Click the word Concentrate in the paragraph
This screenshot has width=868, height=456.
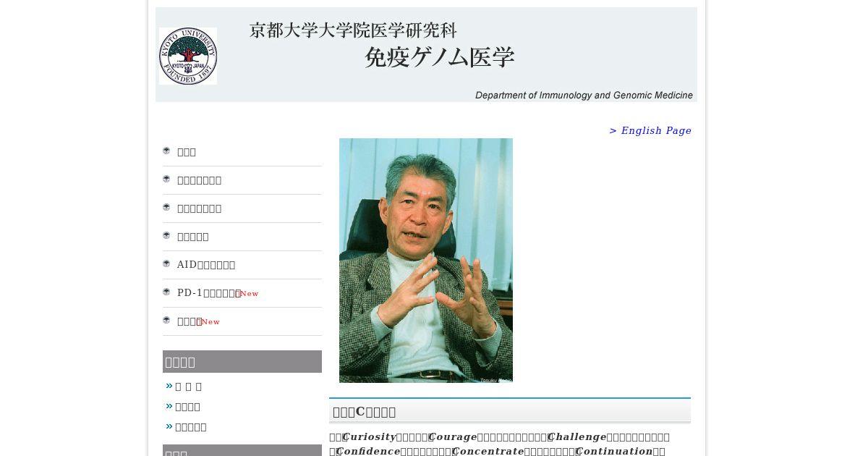[x=488, y=452]
